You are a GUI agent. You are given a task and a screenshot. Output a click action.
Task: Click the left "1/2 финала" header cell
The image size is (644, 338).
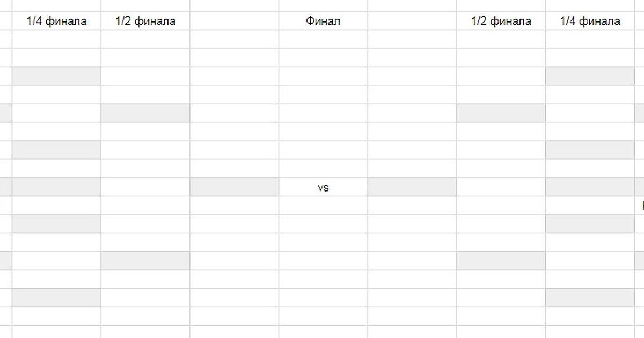pos(145,21)
